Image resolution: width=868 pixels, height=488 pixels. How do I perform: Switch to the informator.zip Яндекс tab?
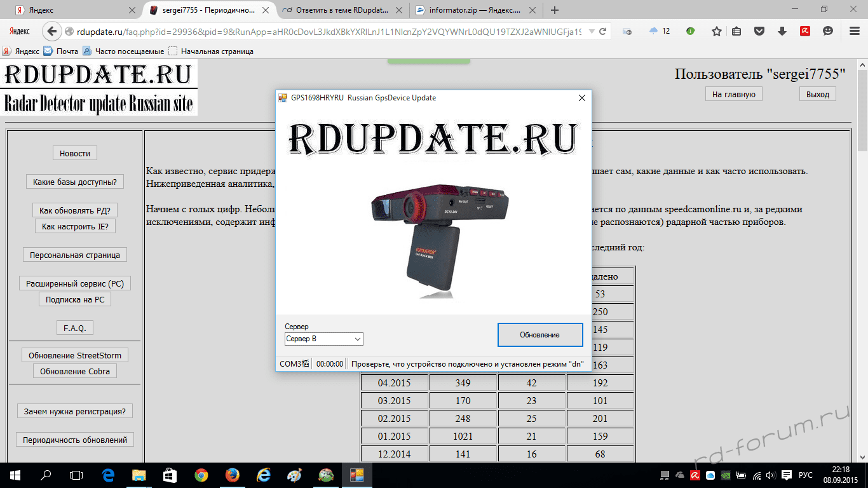(470, 10)
